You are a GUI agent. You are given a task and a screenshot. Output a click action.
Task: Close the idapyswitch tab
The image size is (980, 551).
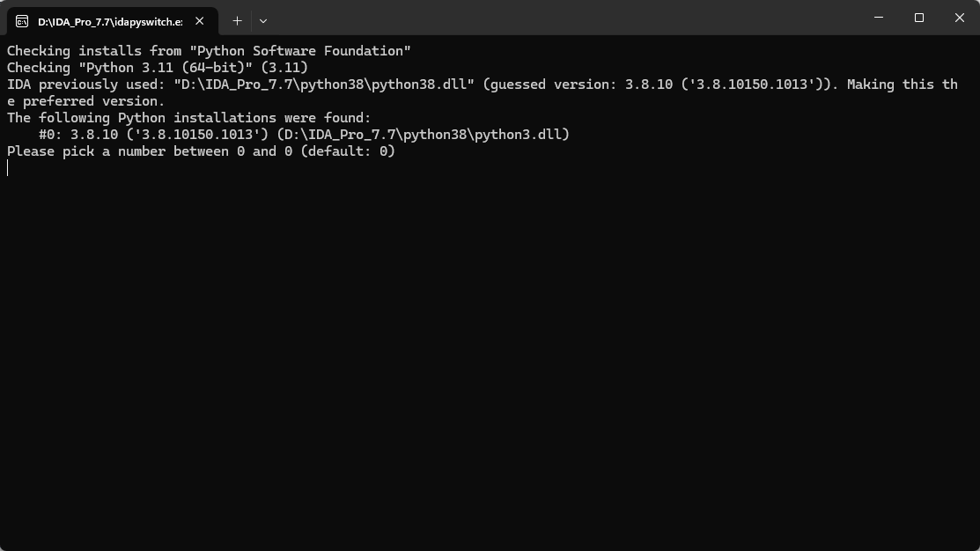pyautogui.click(x=200, y=21)
